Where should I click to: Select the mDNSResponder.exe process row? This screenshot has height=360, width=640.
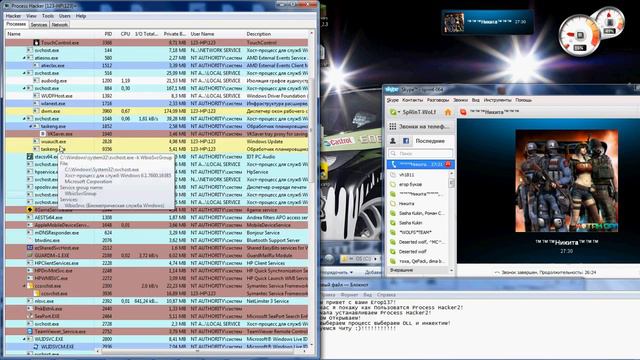click(157, 233)
